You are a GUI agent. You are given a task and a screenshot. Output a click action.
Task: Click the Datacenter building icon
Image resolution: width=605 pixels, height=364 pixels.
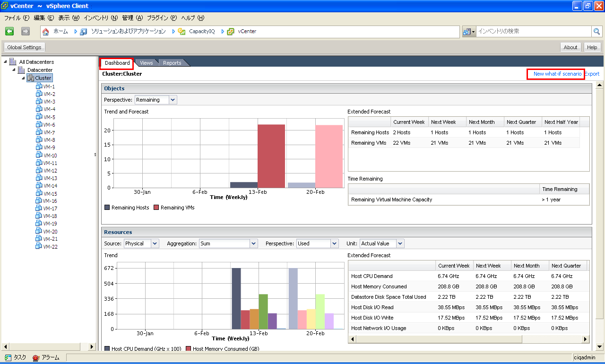[21, 70]
